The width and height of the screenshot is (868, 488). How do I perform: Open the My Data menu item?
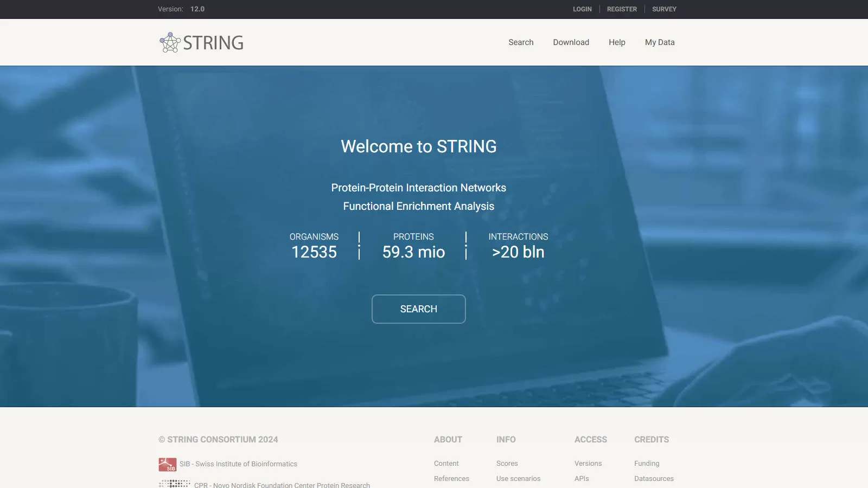point(660,42)
